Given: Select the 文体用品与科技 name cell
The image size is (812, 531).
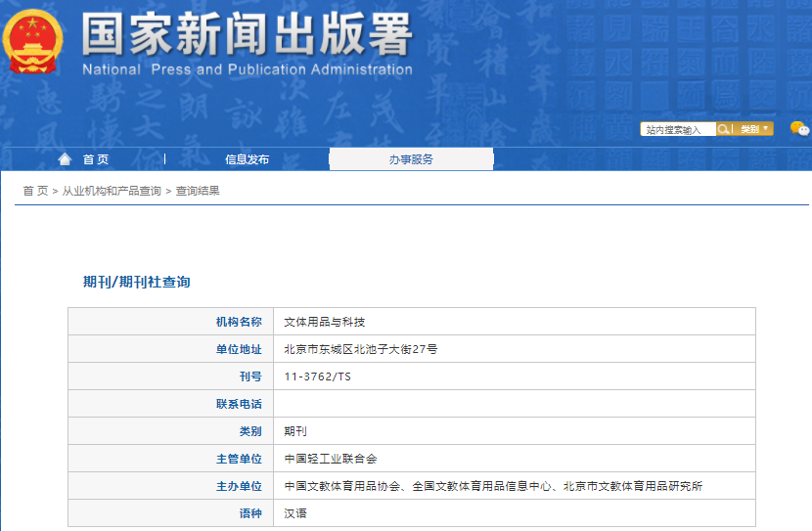Looking at the screenshot, I should point(324,322).
